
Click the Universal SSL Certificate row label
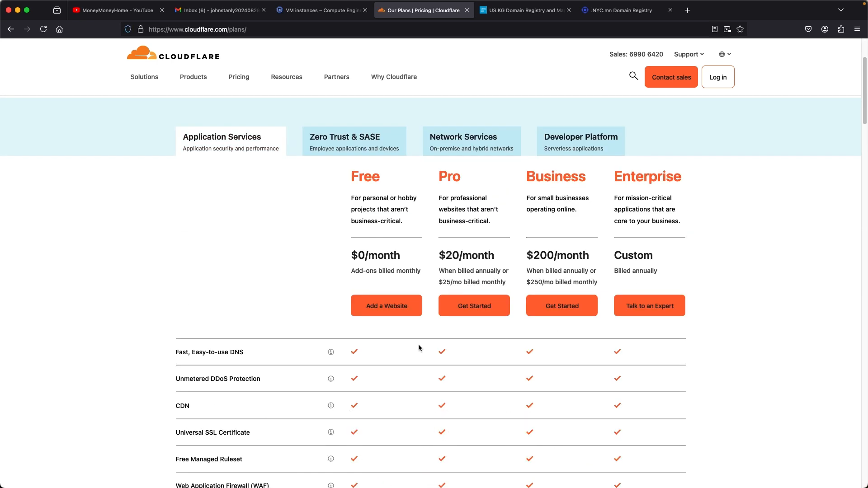coord(212,432)
